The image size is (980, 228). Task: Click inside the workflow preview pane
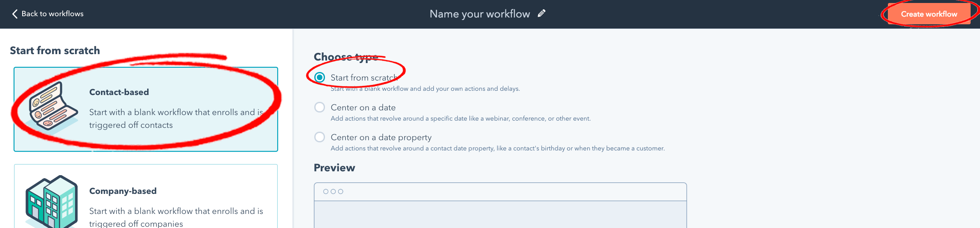coord(500,214)
